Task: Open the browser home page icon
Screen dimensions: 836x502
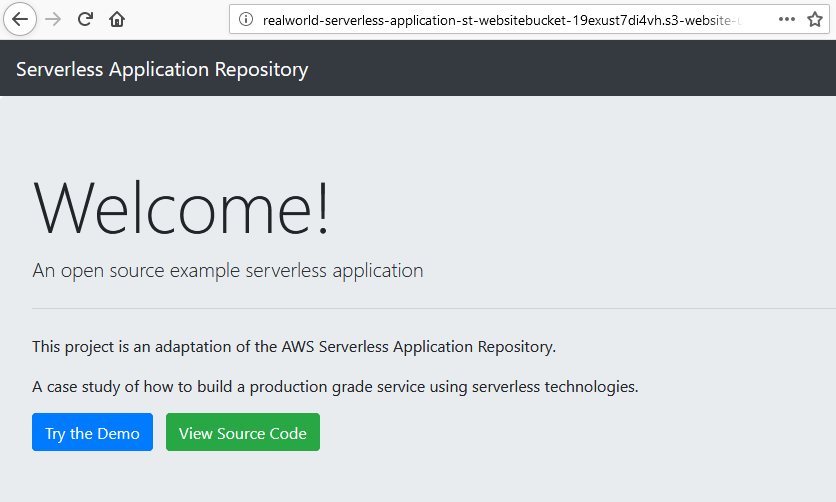Action: [x=117, y=20]
